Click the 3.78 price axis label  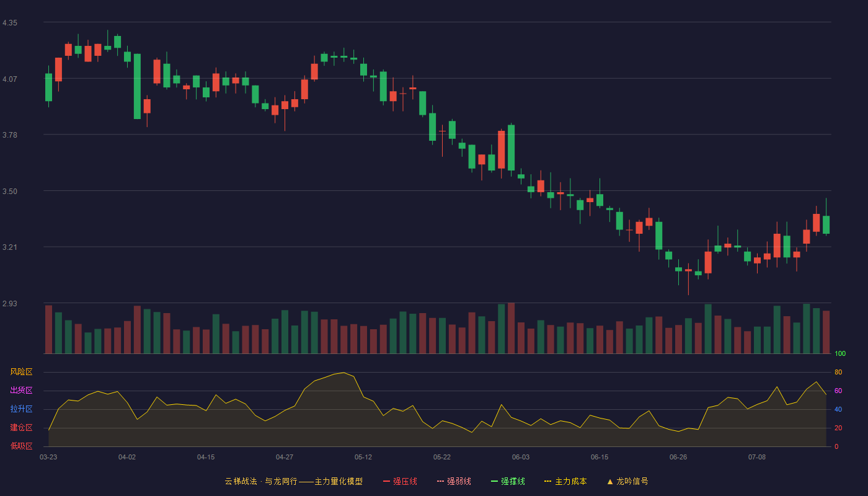10,135
